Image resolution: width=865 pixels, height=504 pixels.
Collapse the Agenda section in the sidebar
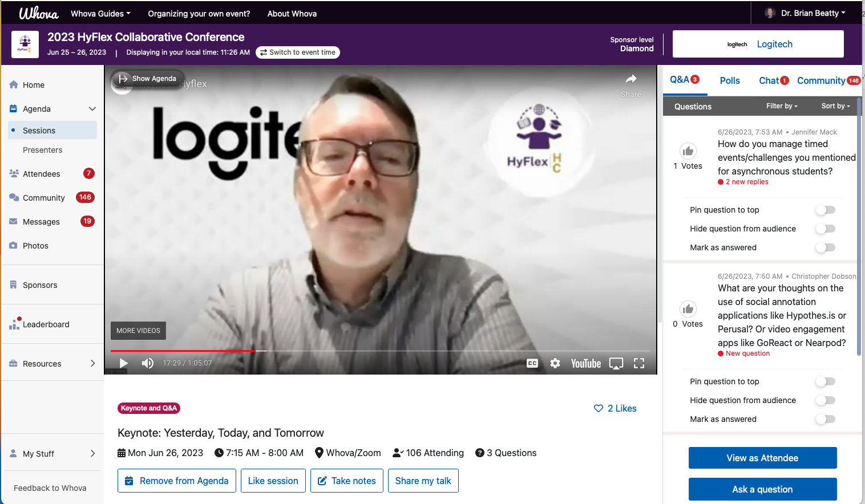(92, 108)
